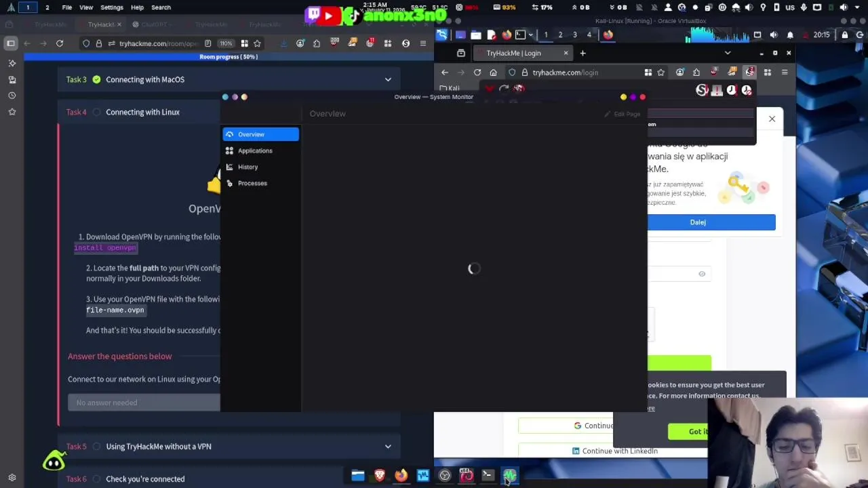The image size is (868, 488).
Task: Reload the tryhackme.com/login page
Action: pos(477,73)
